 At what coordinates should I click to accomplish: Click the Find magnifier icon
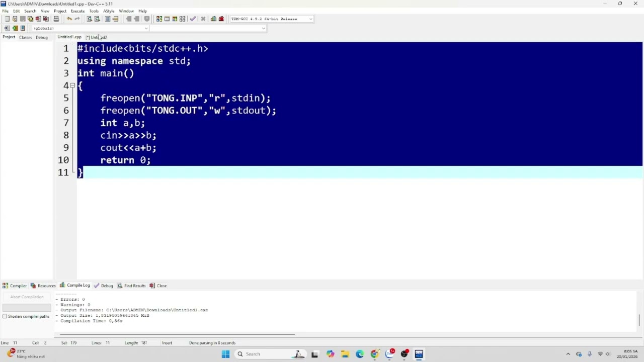pos(89,19)
